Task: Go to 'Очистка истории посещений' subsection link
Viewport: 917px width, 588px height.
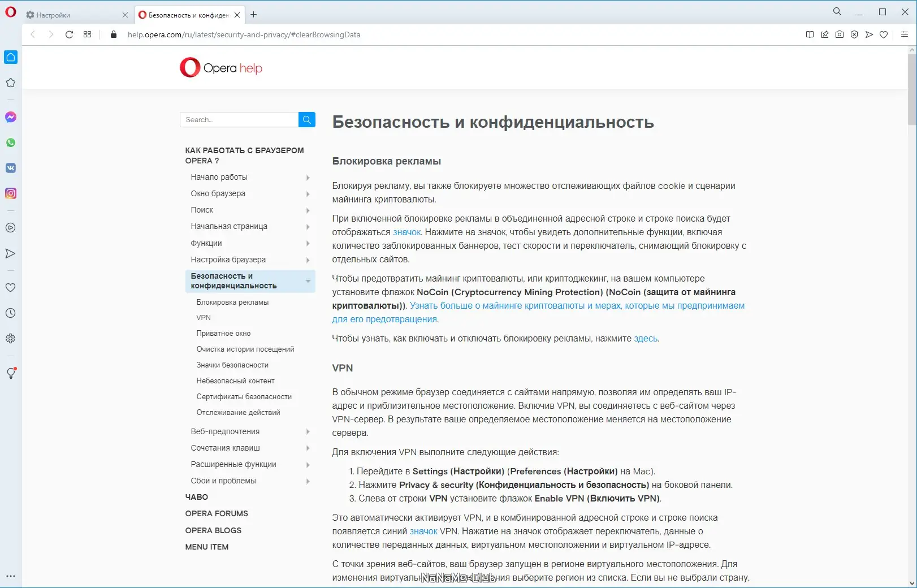Action: (245, 349)
